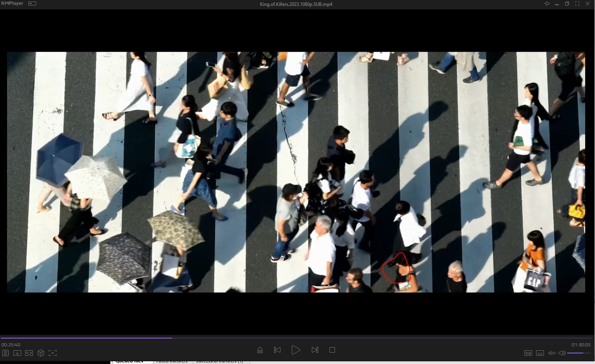Enter fullscreen via title bar icon
Viewport: 595px width, 364px height.
coord(577,4)
